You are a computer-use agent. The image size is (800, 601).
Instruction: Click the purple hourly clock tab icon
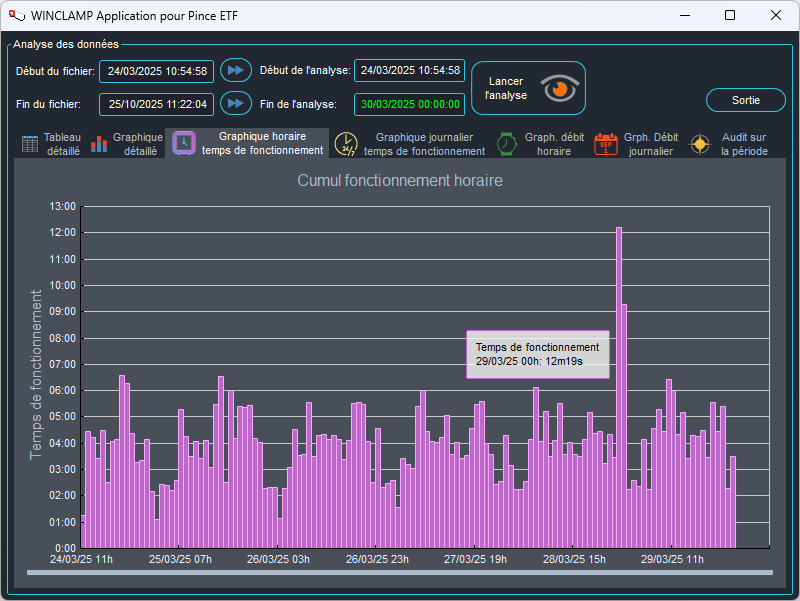pyautogui.click(x=184, y=143)
